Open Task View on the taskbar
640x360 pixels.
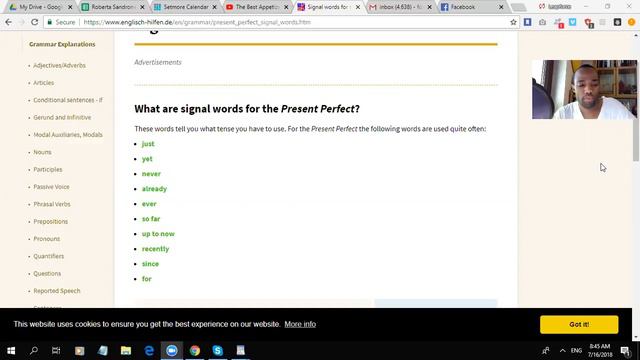tap(56, 351)
